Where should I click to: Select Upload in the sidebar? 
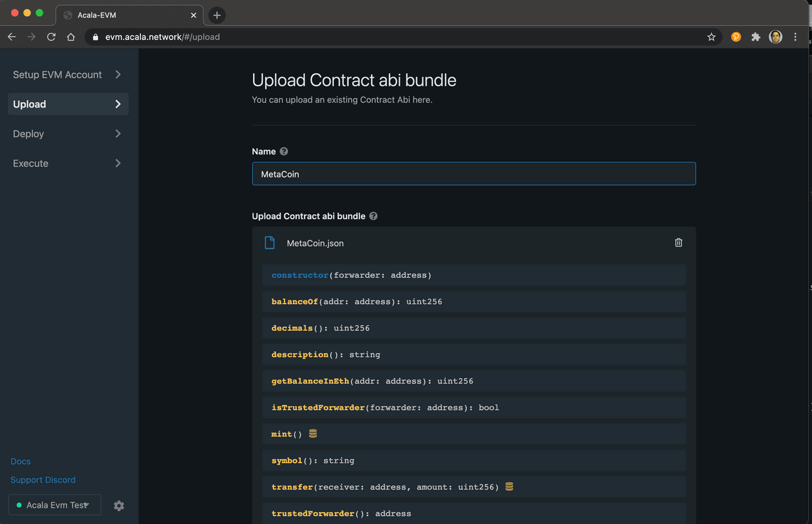tap(68, 104)
